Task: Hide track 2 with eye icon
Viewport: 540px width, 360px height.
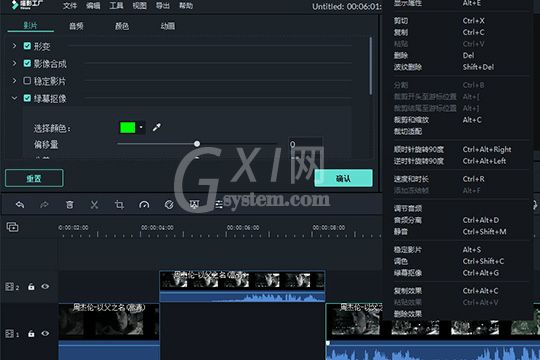Action: pyautogui.click(x=45, y=287)
